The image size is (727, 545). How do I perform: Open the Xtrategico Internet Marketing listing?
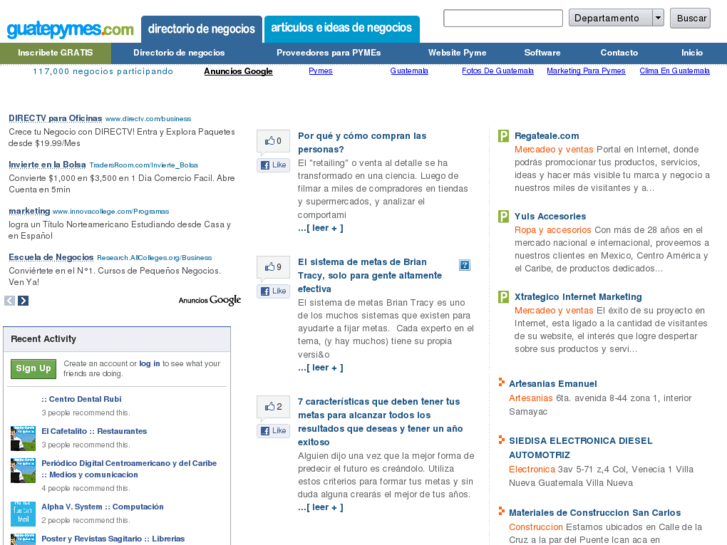578,297
